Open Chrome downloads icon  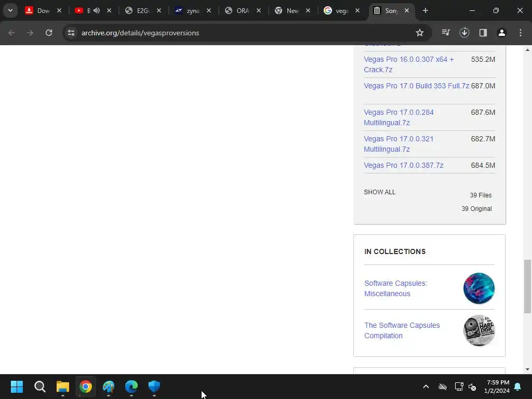(464, 33)
